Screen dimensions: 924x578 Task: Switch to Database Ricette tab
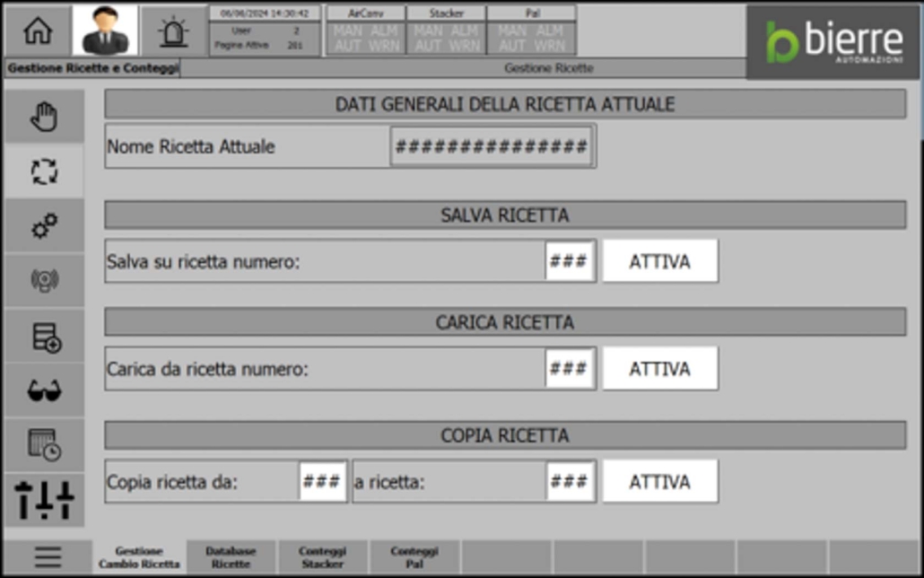click(231, 557)
